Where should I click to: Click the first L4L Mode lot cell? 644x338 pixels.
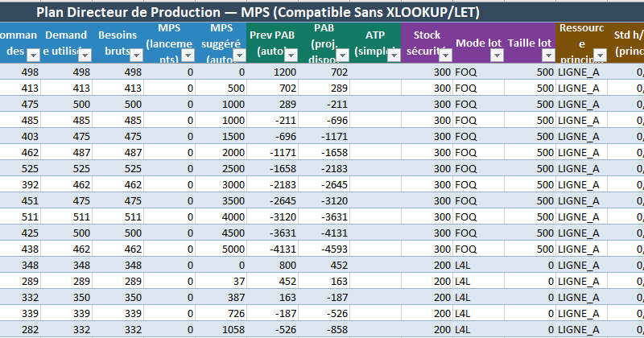[478, 266]
